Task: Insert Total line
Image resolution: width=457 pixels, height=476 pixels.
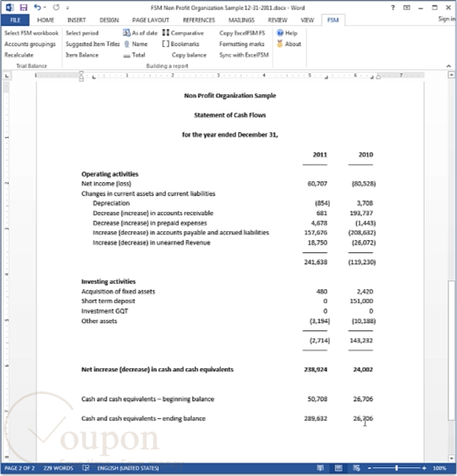Action: (135, 55)
